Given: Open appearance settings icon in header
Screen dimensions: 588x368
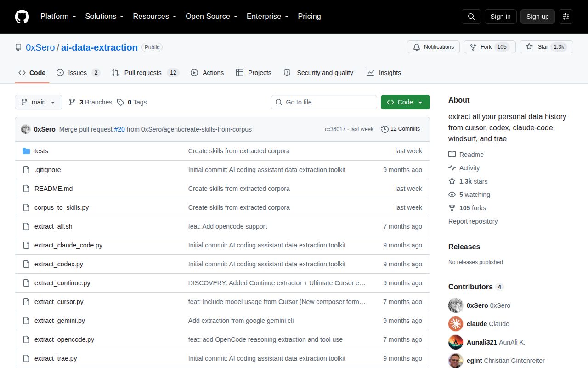Looking at the screenshot, I should point(566,17).
